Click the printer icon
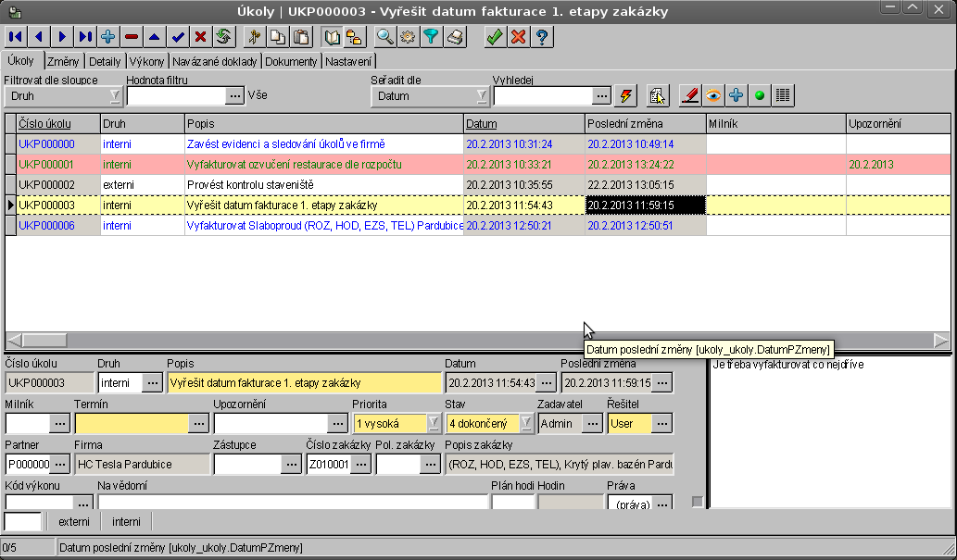Viewport: 957px width, 560px height. pos(454,37)
